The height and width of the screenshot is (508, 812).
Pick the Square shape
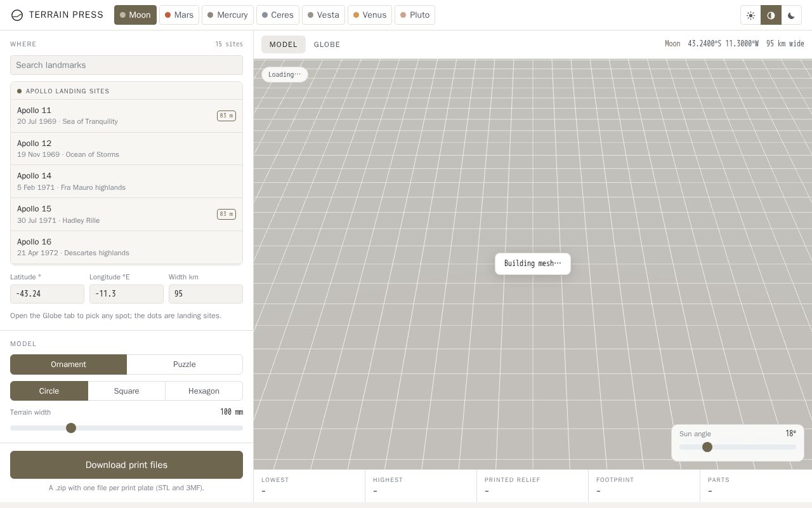[126, 391]
